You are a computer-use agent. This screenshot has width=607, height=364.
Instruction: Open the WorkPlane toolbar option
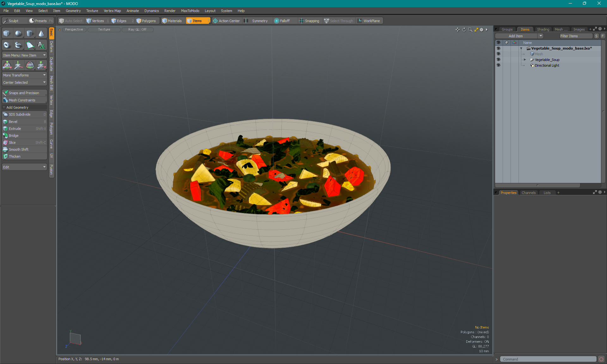point(369,21)
